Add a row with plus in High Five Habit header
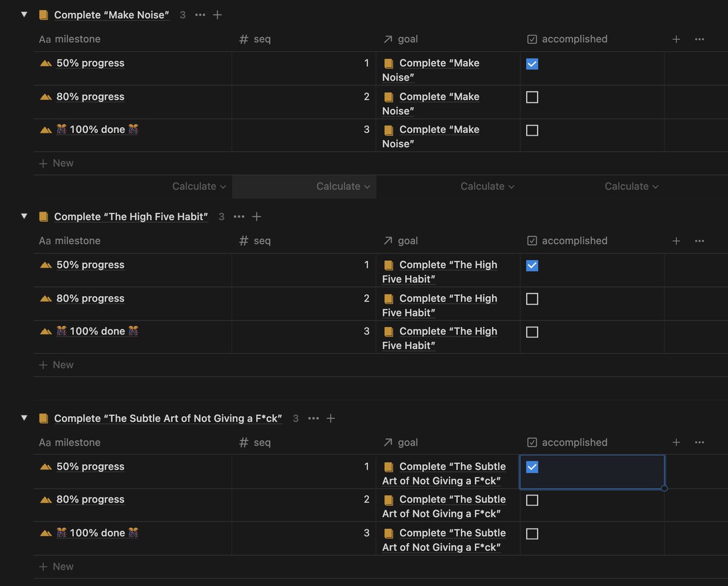728x586 pixels. tap(257, 217)
